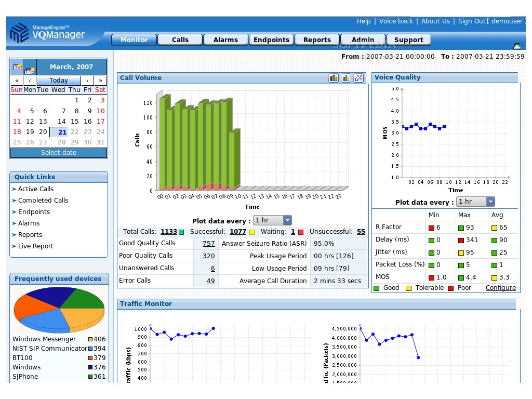
Task: Click the Voice back link
Action: (396, 21)
